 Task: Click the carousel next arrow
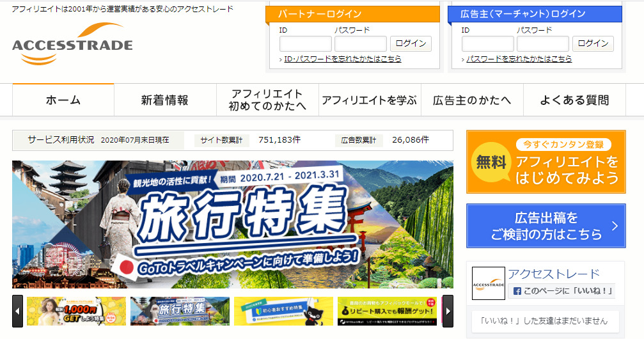[448, 311]
